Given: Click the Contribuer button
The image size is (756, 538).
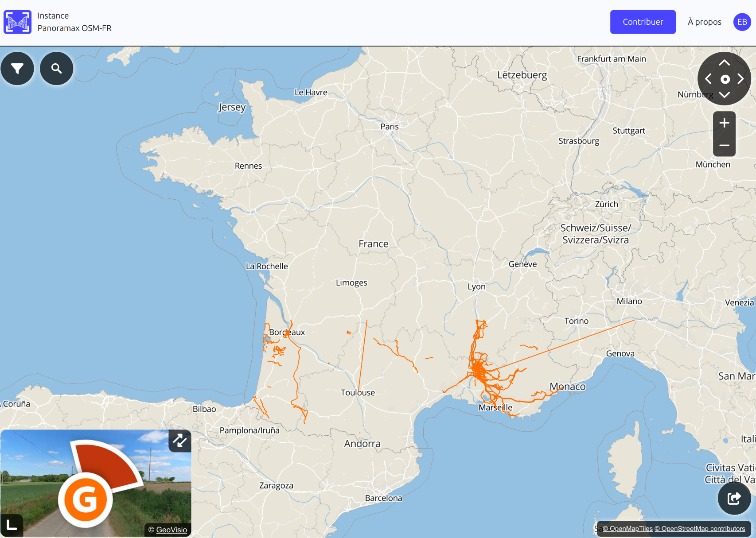Looking at the screenshot, I should [643, 22].
